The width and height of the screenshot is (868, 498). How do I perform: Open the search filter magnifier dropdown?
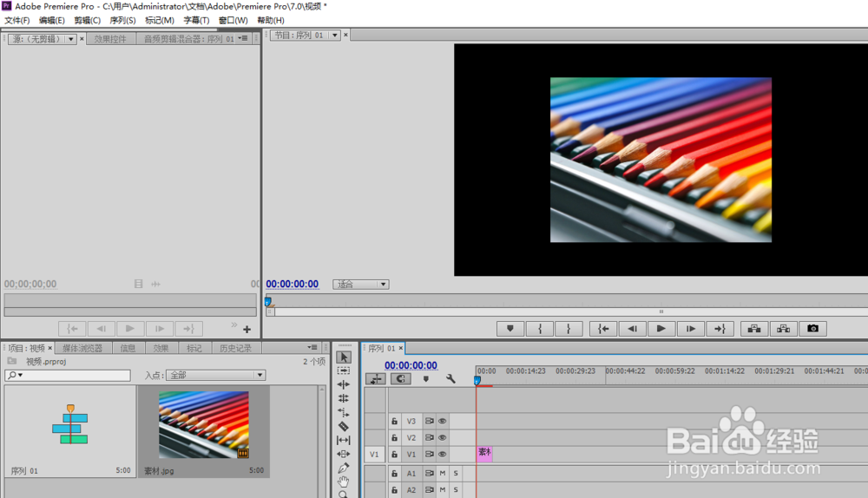click(x=15, y=375)
